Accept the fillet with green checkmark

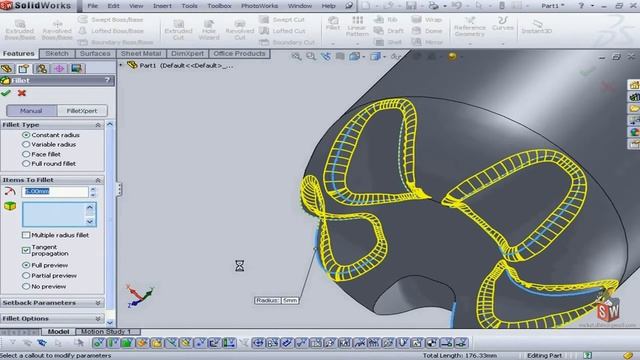point(6,93)
